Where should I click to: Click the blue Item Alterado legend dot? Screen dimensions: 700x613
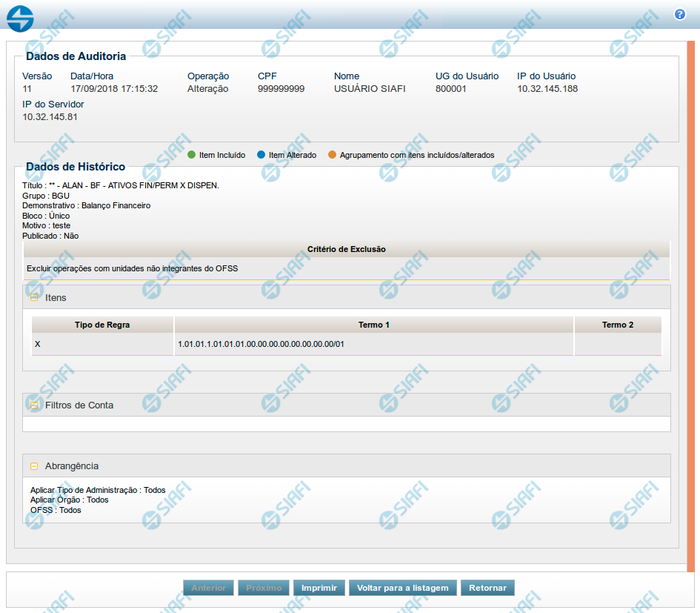pos(261,155)
